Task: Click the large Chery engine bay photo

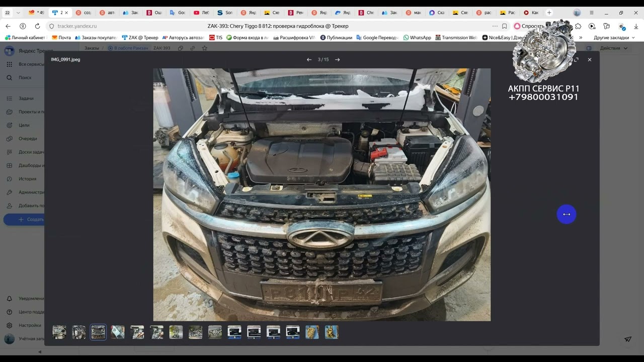Action: [x=322, y=195]
